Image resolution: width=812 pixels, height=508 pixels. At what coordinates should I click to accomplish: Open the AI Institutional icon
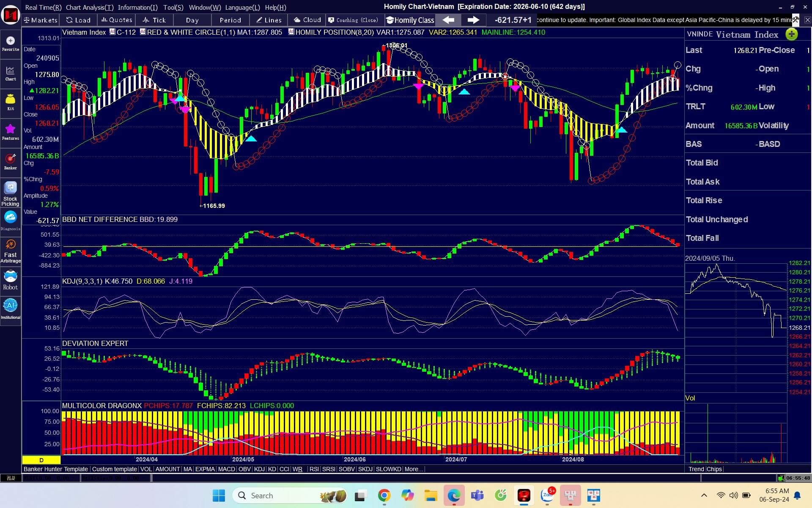pos(11,309)
